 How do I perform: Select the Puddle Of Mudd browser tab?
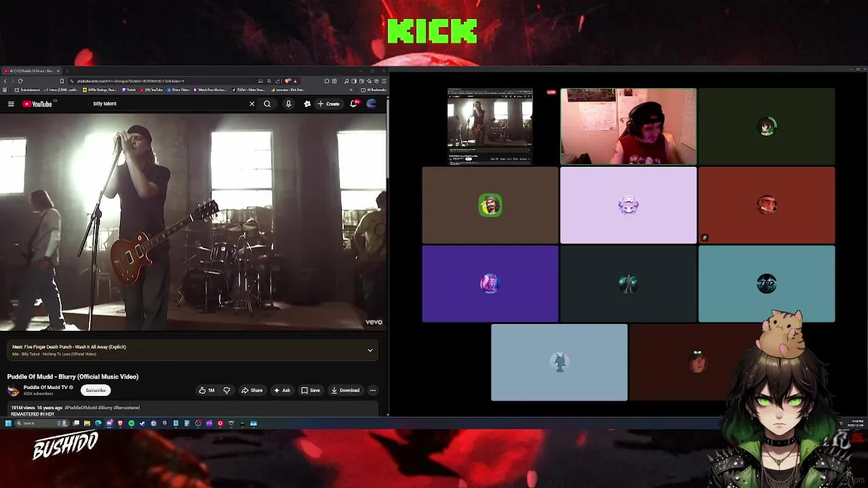(x=31, y=71)
